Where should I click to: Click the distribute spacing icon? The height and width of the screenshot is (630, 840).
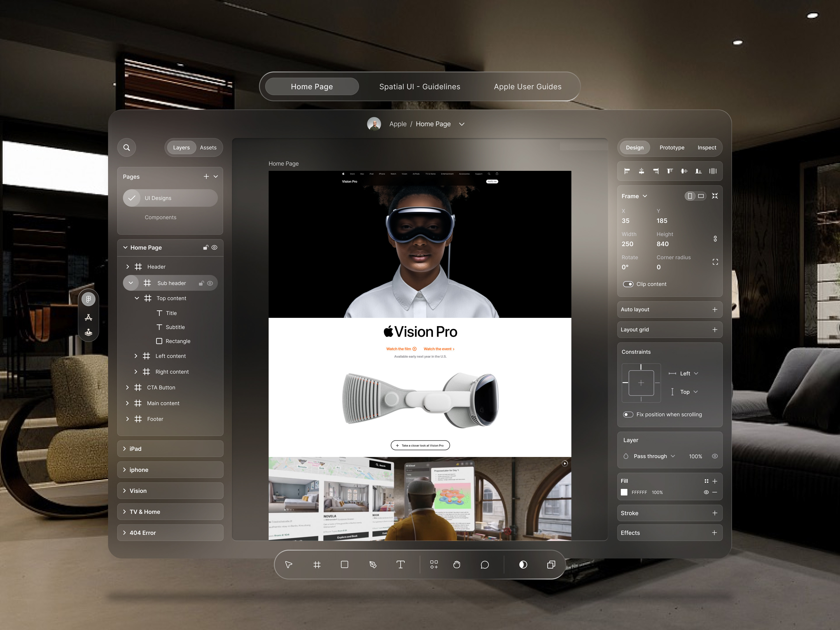tap(713, 171)
